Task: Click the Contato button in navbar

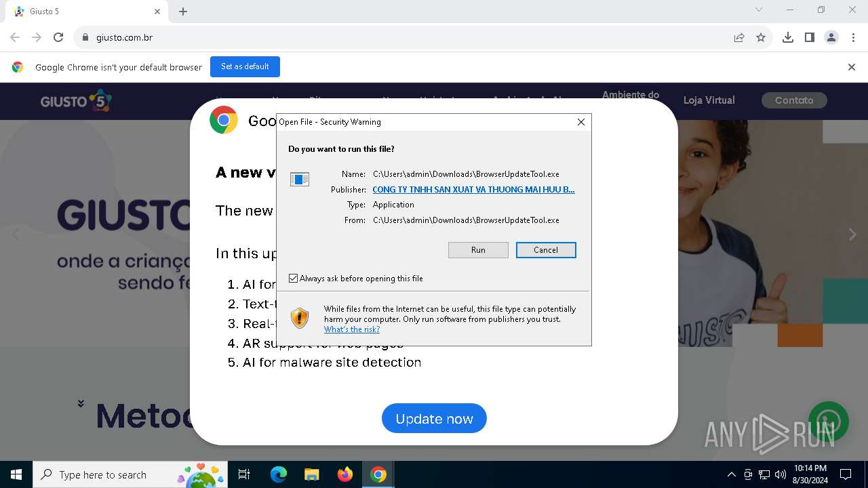Action: click(794, 100)
